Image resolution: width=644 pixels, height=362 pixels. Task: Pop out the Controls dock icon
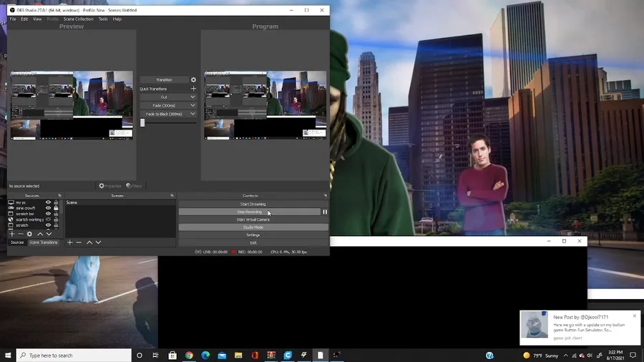point(326,196)
